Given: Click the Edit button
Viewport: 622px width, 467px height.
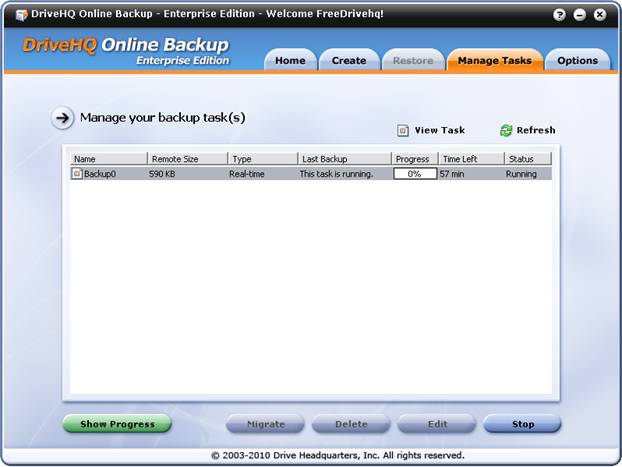Looking at the screenshot, I should pos(437,424).
